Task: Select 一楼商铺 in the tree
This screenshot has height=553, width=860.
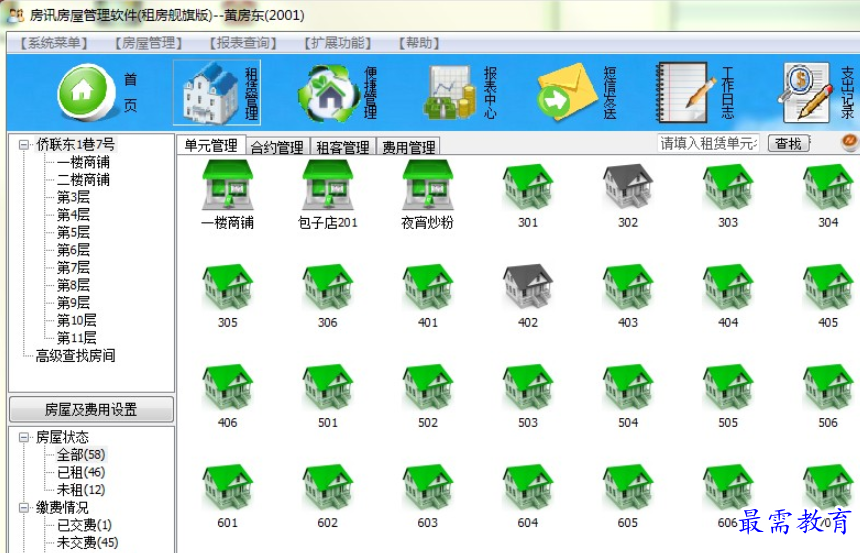Action: coord(83,162)
